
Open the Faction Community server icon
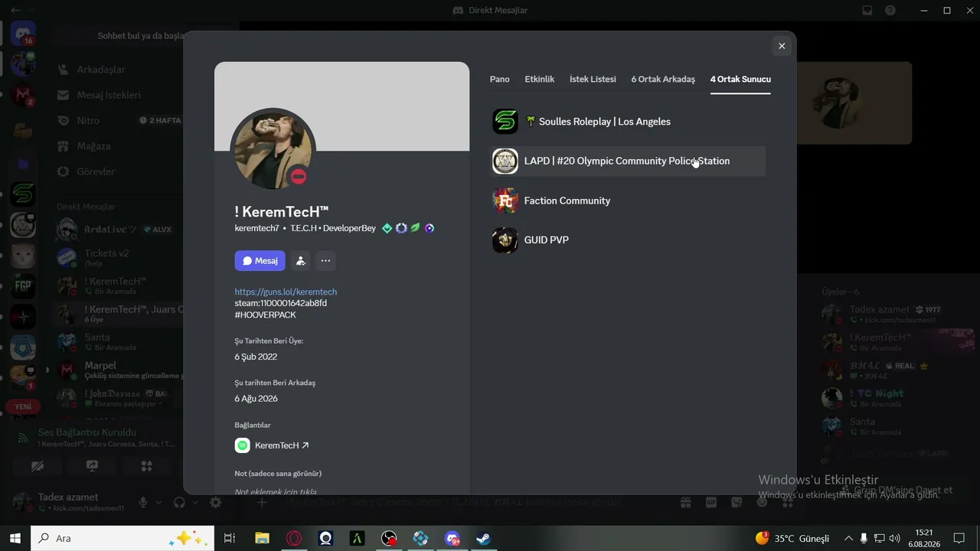point(505,201)
